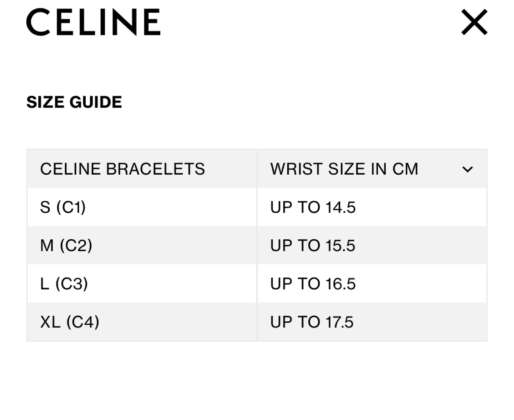Close the size guide with the X icon
Screen dimensions: 514x420
(474, 22)
